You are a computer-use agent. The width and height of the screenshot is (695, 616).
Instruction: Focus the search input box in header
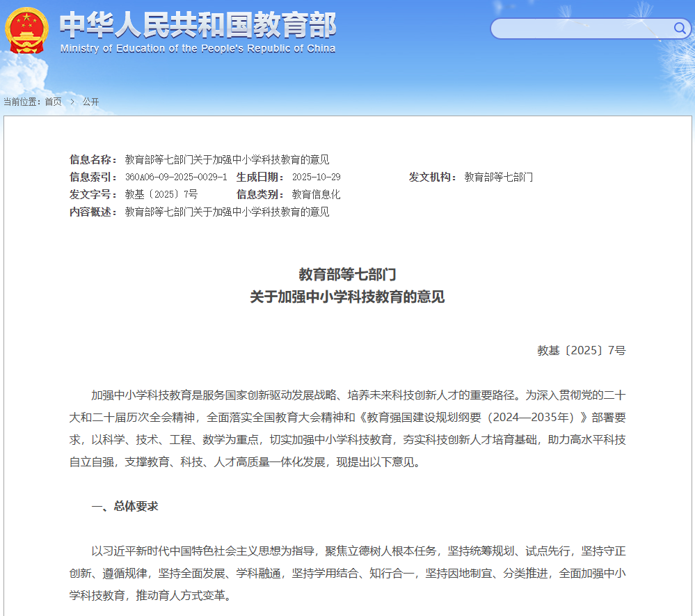coord(581,29)
